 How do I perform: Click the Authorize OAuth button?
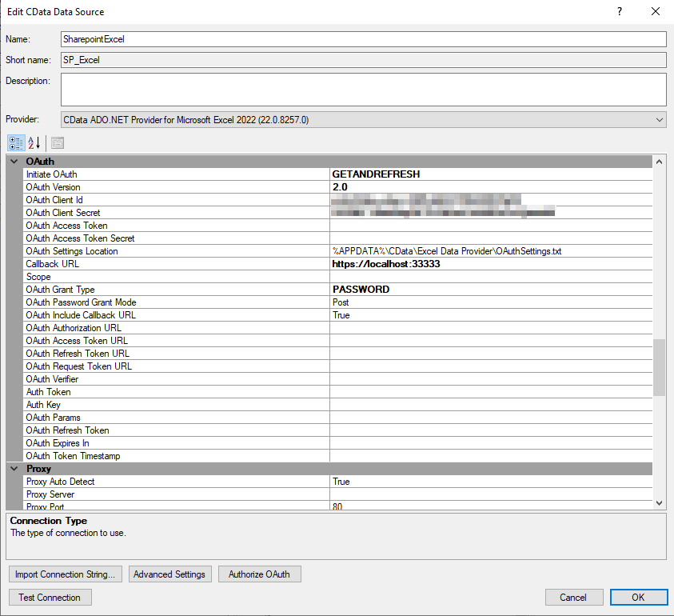(259, 574)
